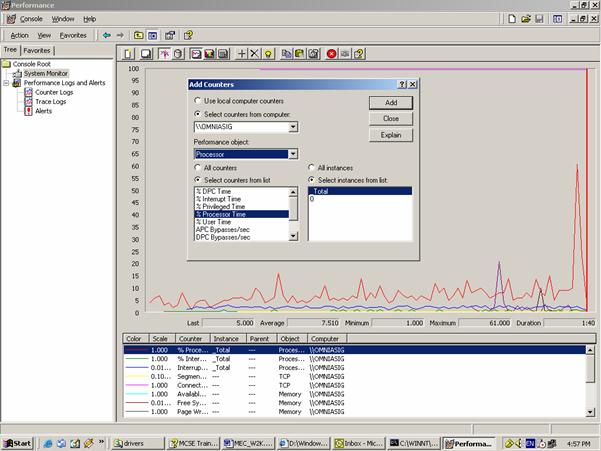The width and height of the screenshot is (601, 451).
Task: Toggle the Highlight lightbulb icon
Action: (268, 53)
